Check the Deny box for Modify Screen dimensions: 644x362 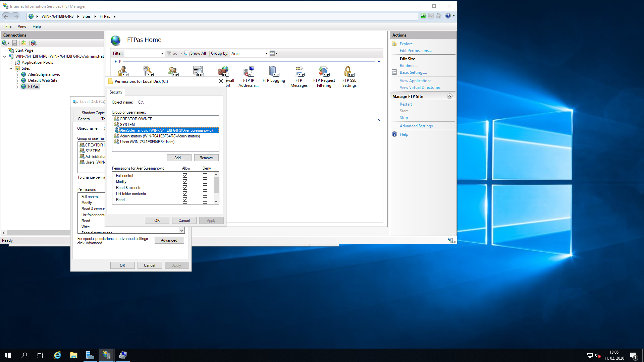(x=205, y=182)
